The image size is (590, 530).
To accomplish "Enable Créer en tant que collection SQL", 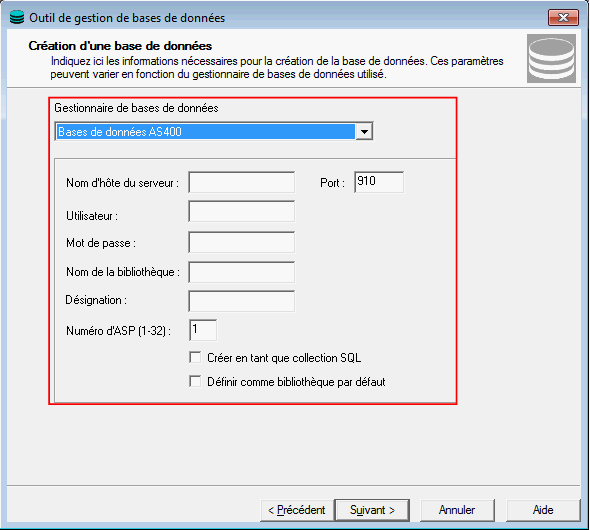I will 195,357.
